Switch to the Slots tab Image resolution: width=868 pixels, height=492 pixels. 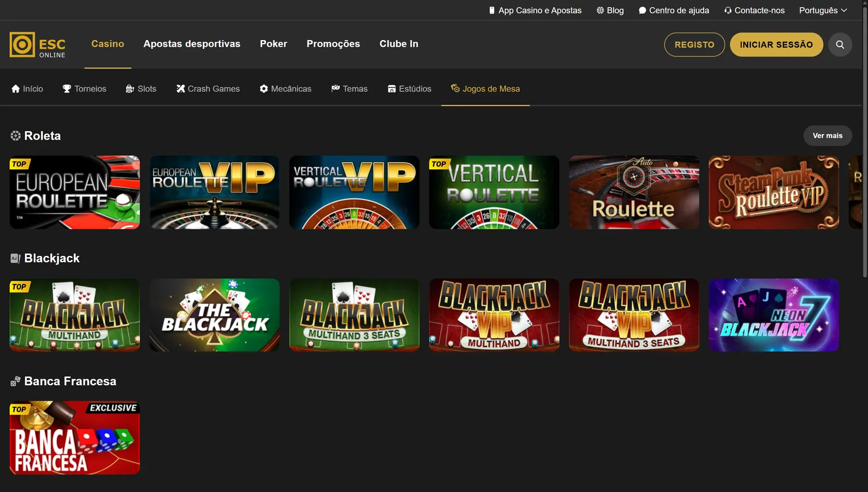point(141,88)
